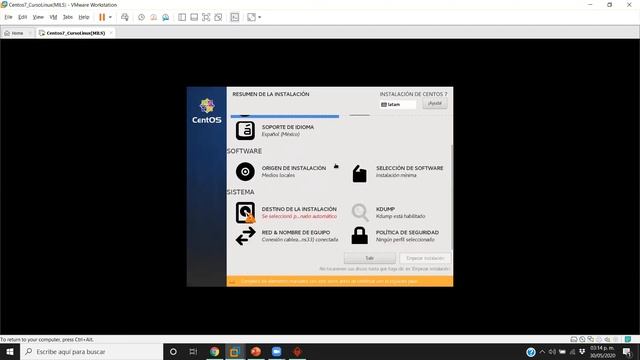Click the stretch guest display icon
This screenshot has height=360, width=640.
pyautogui.click(x=251, y=17)
